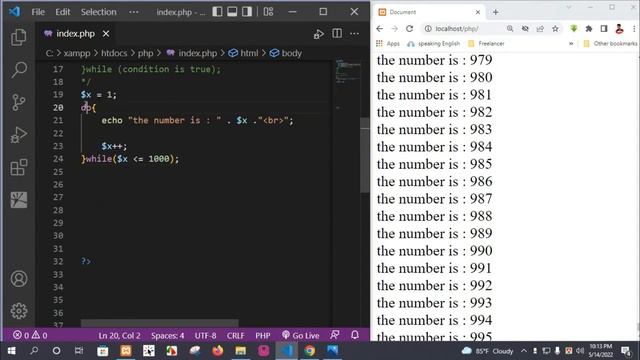
Task: Open Chrome profile avatar
Action: [x=619, y=29]
